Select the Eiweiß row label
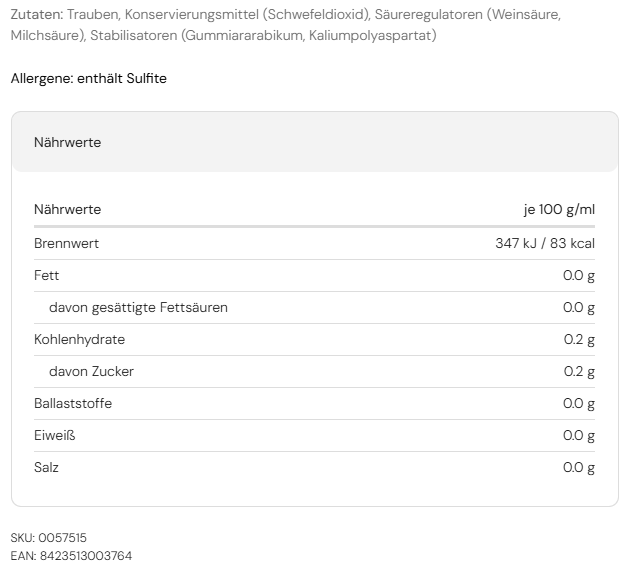Image resolution: width=628 pixels, height=574 pixels. pyautogui.click(x=55, y=435)
